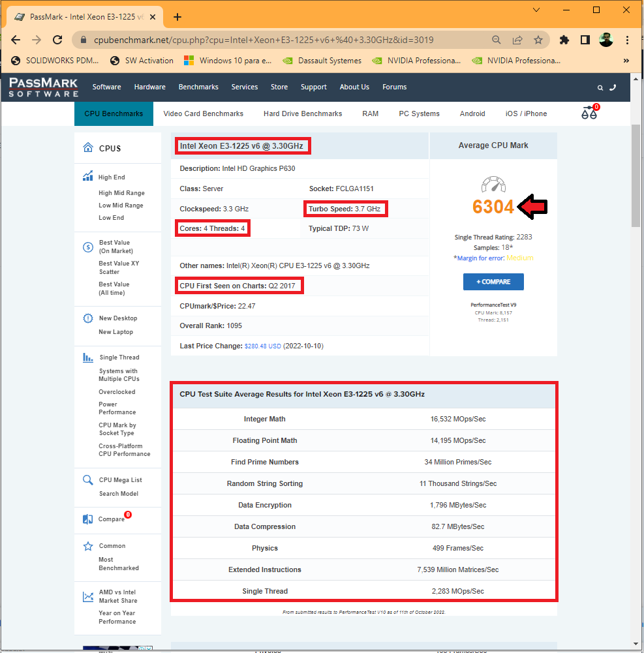Screen dimensions: 644x653
Task: Open the Margin for error link
Action: click(x=480, y=258)
